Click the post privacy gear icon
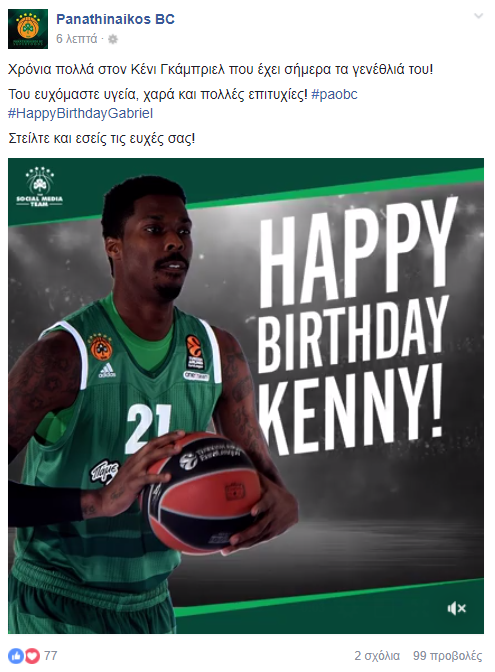 (112, 39)
